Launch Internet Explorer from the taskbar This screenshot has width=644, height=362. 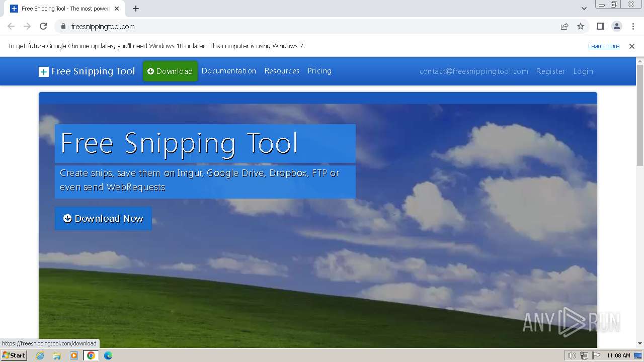pyautogui.click(x=40, y=355)
